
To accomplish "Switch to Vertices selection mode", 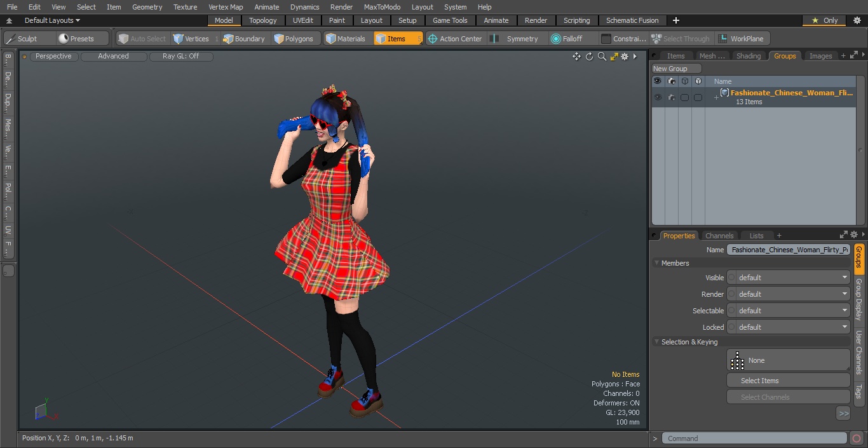I will click(x=195, y=39).
